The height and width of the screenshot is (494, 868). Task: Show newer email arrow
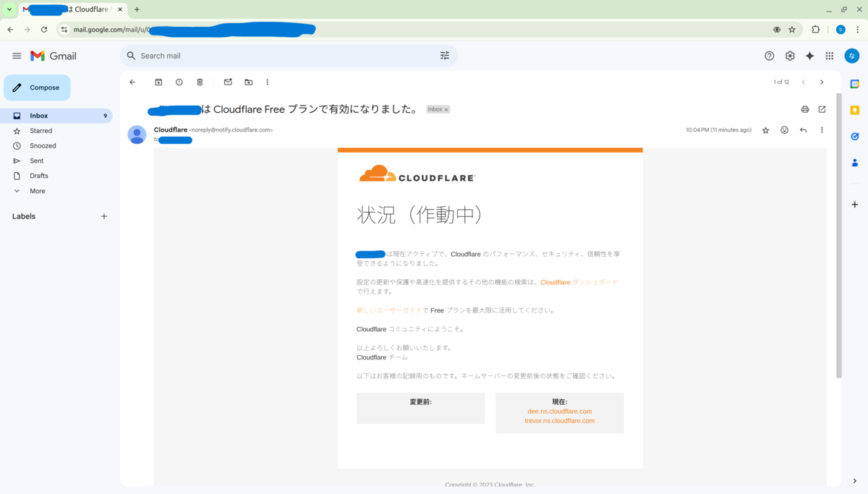pyautogui.click(x=803, y=82)
